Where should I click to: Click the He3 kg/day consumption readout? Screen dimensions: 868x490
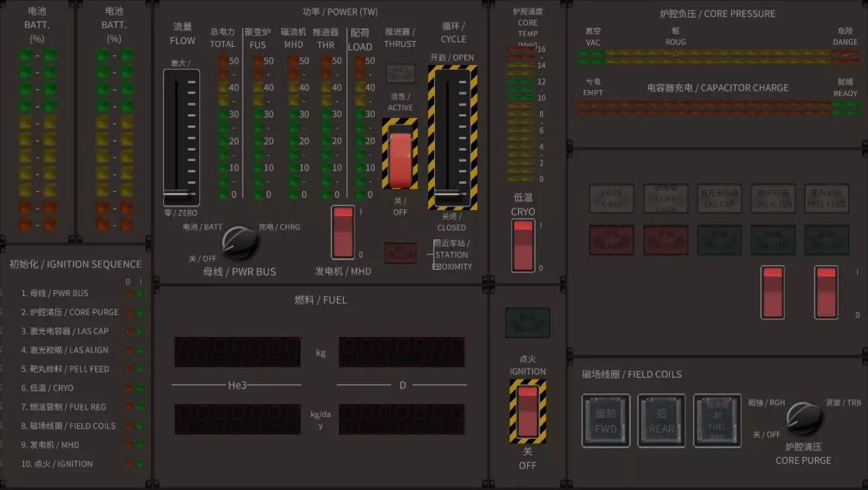[x=238, y=419]
